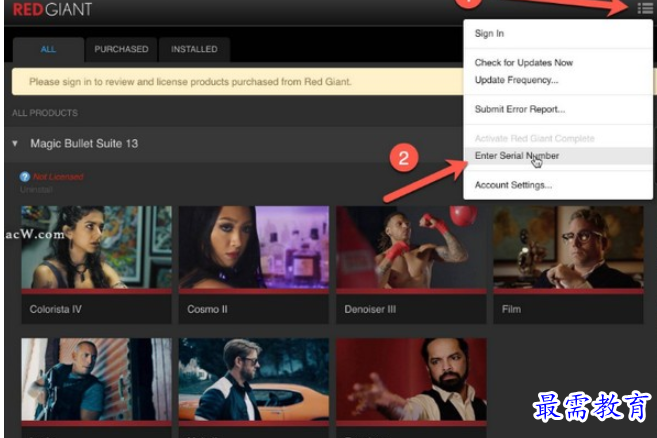Click the ALL PRODUCTS heading

[45, 113]
